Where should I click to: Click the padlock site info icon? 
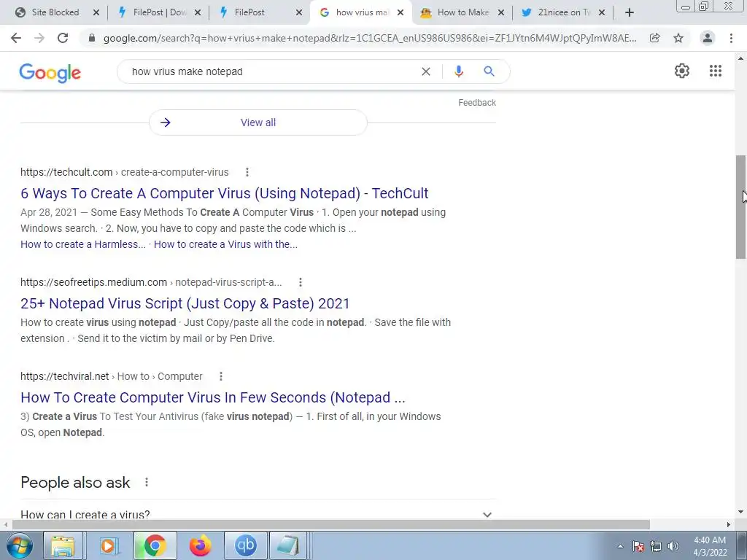(x=92, y=38)
